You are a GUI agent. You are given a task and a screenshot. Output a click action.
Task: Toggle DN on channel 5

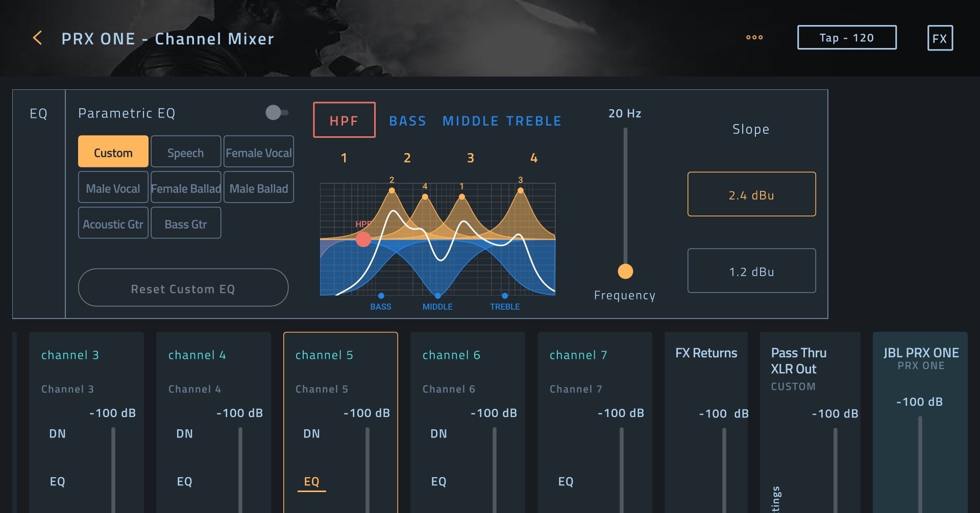click(x=312, y=434)
